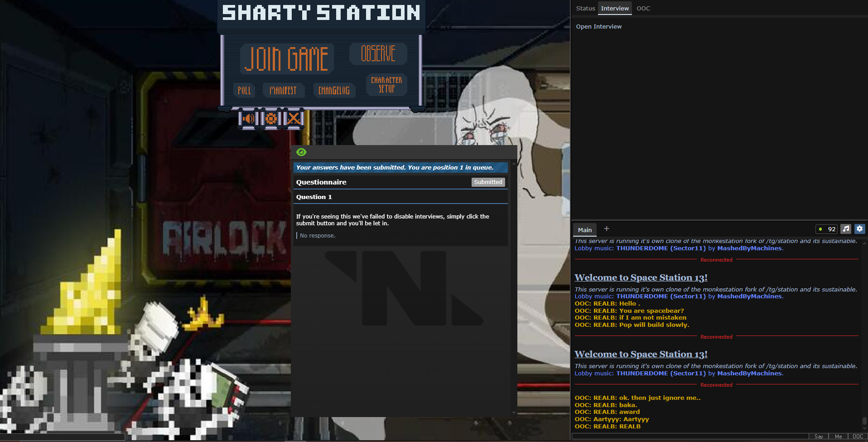Click the 'position 1 in queue' notice
Screen dimensions: 868x442
400,167
